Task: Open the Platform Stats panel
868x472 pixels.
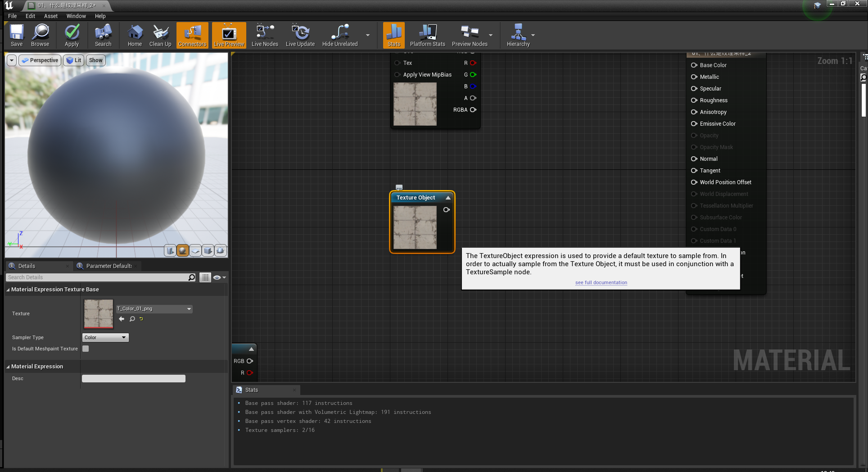Action: tap(427, 35)
